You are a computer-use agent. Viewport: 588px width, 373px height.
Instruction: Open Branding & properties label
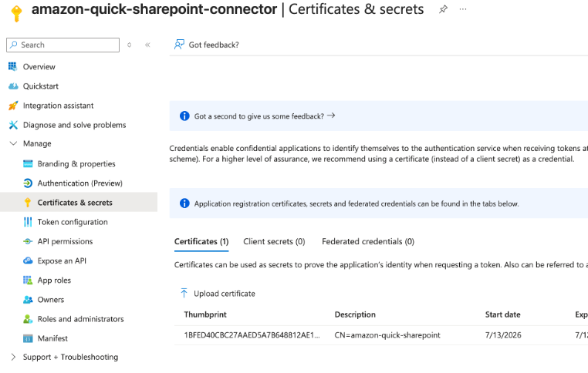coord(76,163)
